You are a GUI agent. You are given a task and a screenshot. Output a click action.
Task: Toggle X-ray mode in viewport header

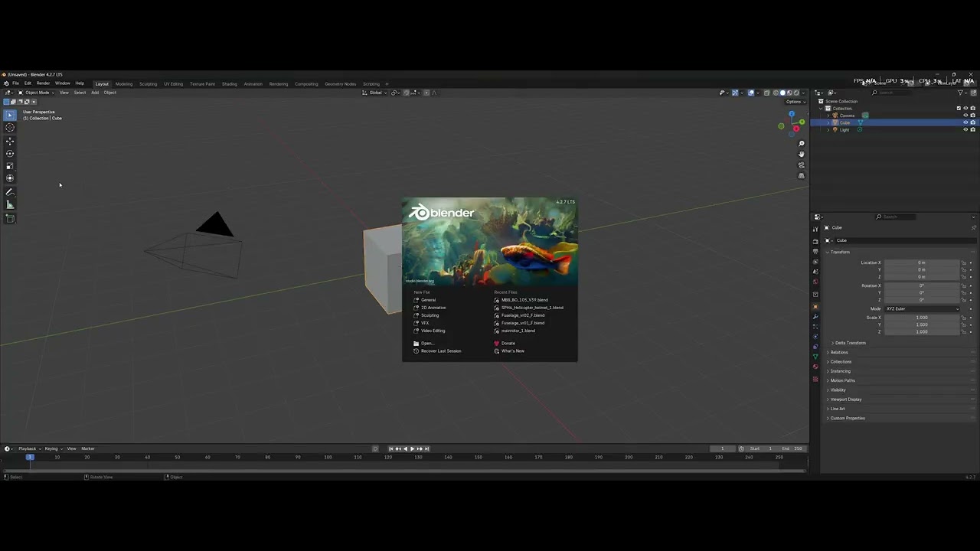point(767,93)
